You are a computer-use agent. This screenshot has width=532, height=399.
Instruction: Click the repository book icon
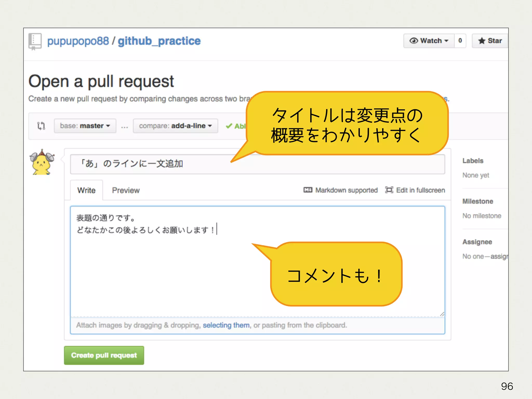tap(35, 41)
